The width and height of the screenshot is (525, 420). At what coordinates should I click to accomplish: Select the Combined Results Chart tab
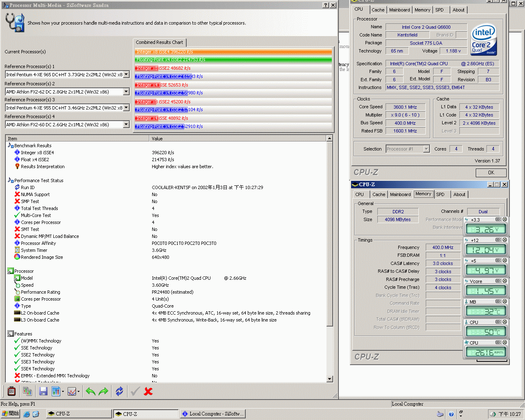tap(160, 42)
